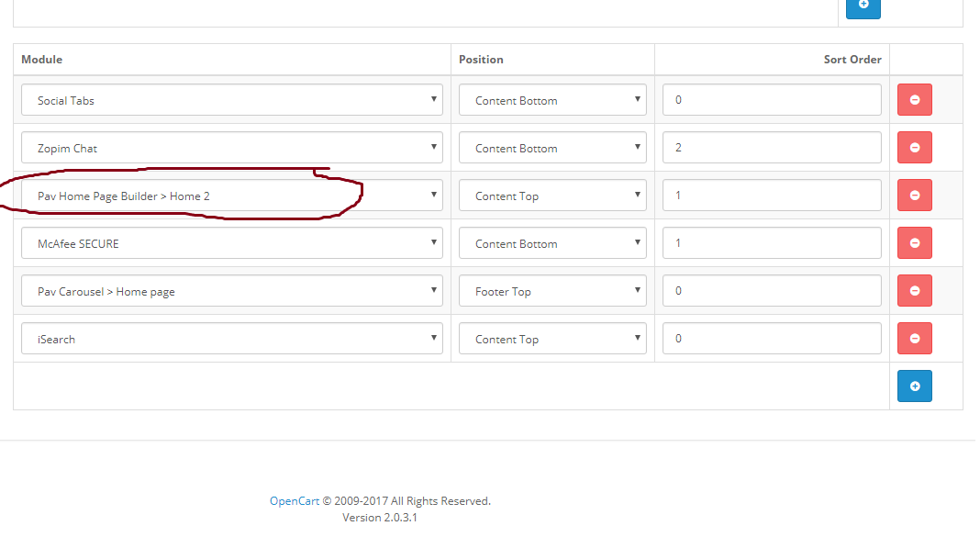Open the Footer Top position dropdown

click(552, 291)
